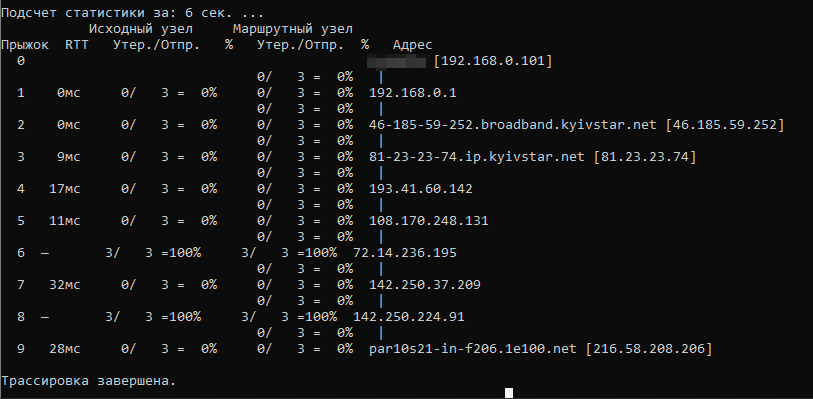Image resolution: width=813 pixels, height=399 pixels.
Task: Click the par10s21-in-f206.1e100.net hostname
Action: coord(472,349)
